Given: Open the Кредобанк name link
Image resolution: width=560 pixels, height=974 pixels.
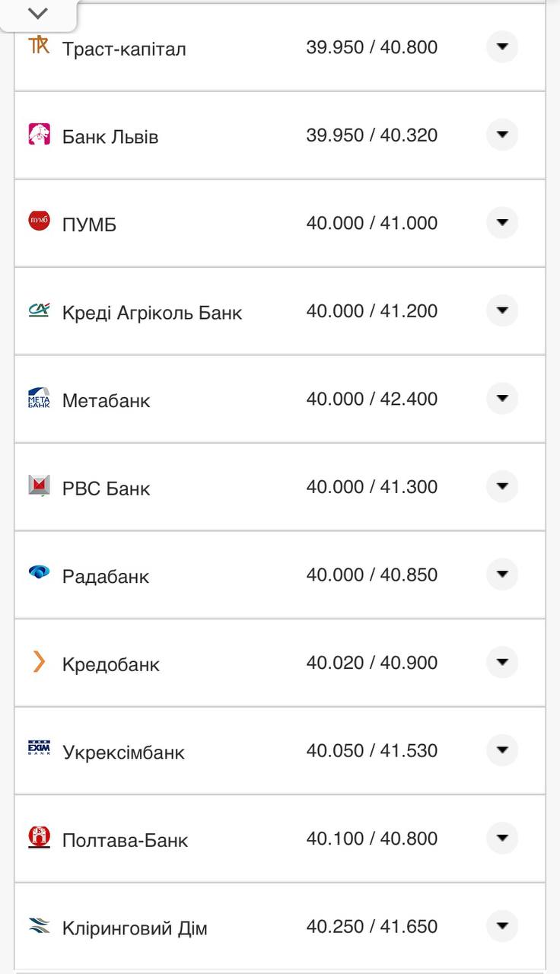Looking at the screenshot, I should coord(111,665).
